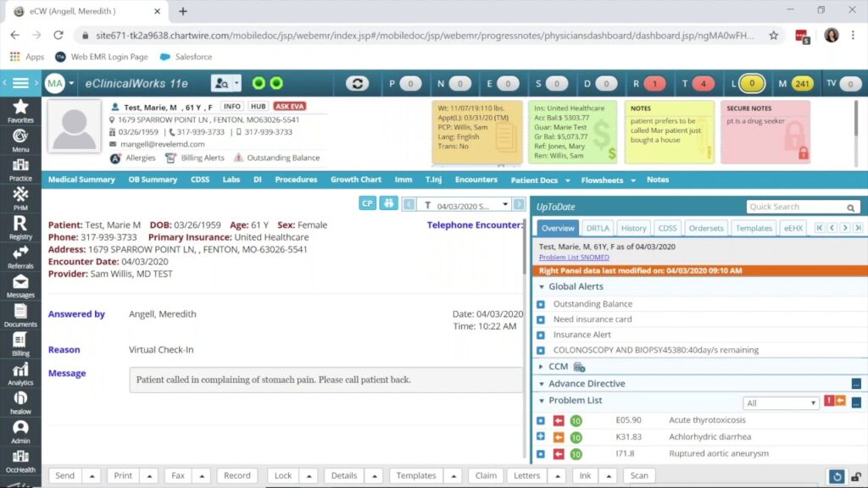Click the refresh sync icon in top bar
This screenshot has height=488, width=868.
coord(357,84)
